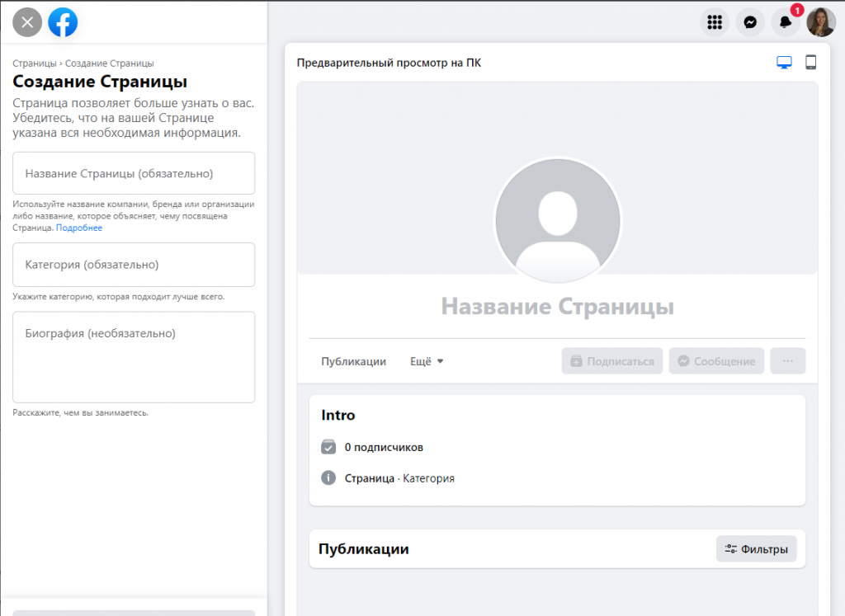Open the three-dots more options button

pyautogui.click(x=787, y=361)
